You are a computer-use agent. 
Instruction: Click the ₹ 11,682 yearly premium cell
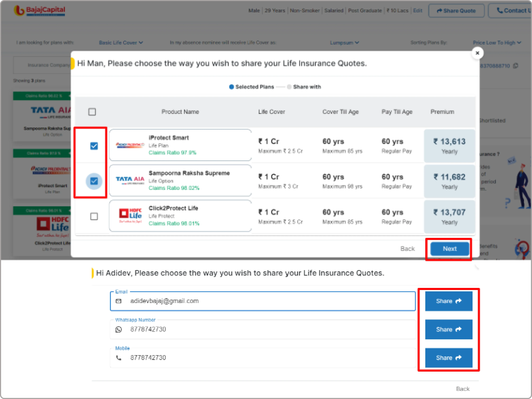449,181
